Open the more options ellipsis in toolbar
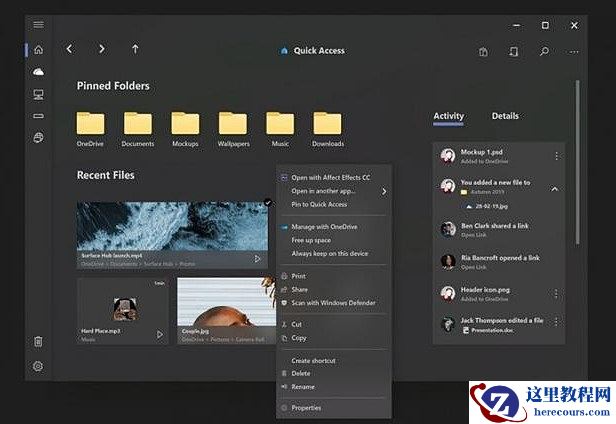616x424 pixels. (x=574, y=51)
